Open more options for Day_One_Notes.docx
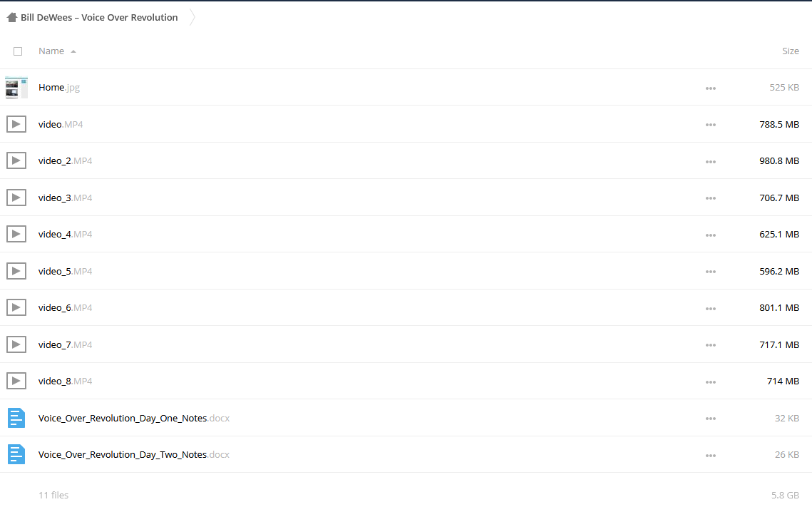Image resolution: width=812 pixels, height=512 pixels. pyautogui.click(x=711, y=419)
